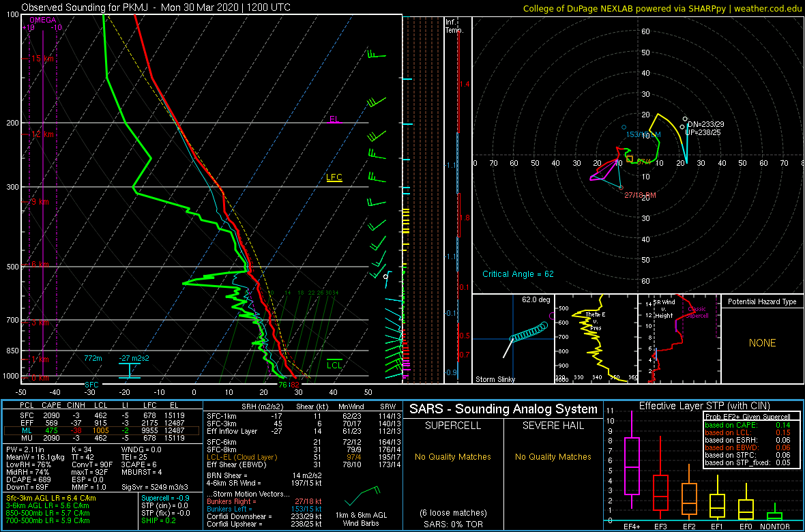
Task: Click the '-27 m2s2' helicity label
Action: click(135, 358)
